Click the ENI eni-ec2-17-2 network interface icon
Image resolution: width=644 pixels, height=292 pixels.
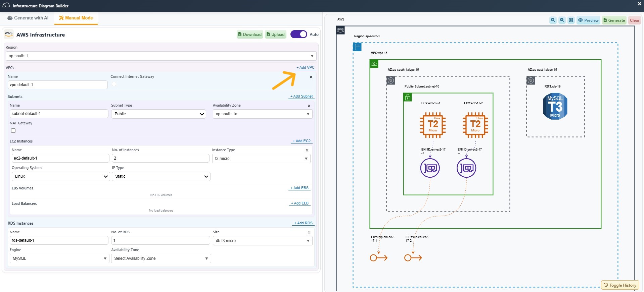pos(466,168)
